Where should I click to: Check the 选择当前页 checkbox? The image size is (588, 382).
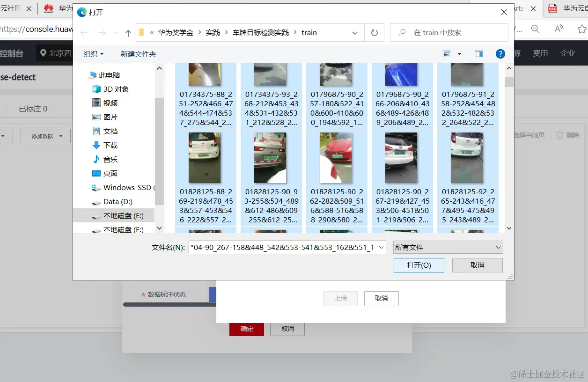tap(528, 135)
